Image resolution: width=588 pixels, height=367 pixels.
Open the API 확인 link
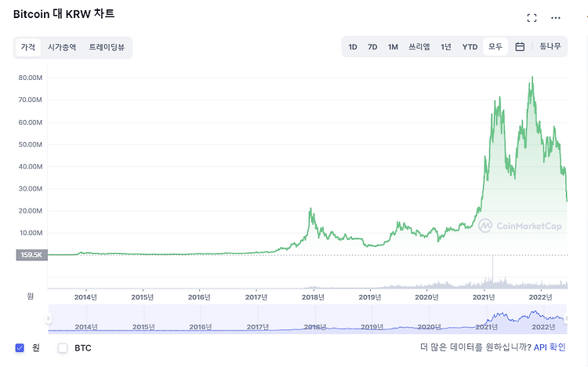(550, 347)
